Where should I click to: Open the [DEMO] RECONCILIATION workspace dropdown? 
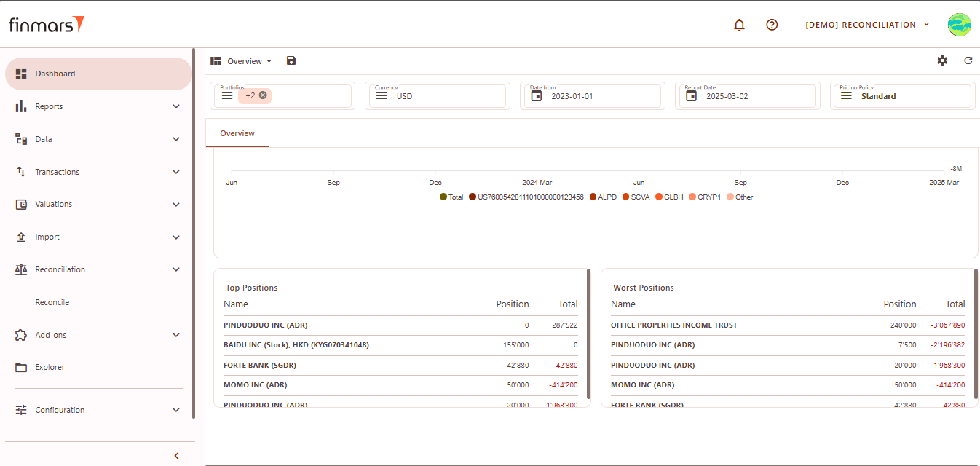pos(867,25)
